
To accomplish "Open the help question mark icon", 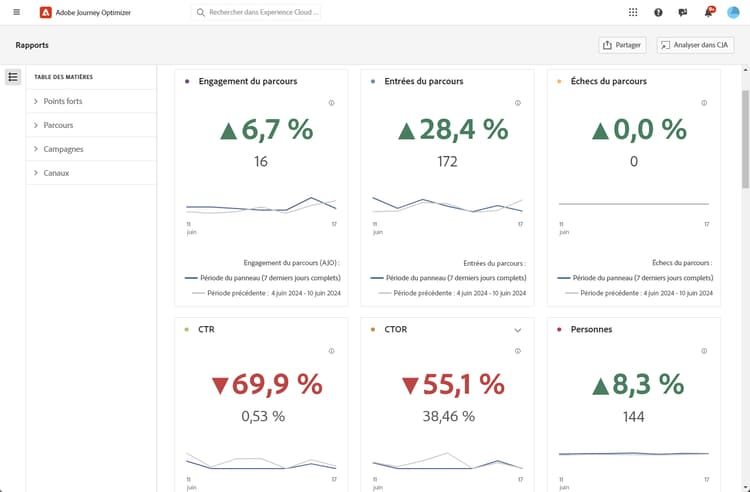I will pos(658,12).
